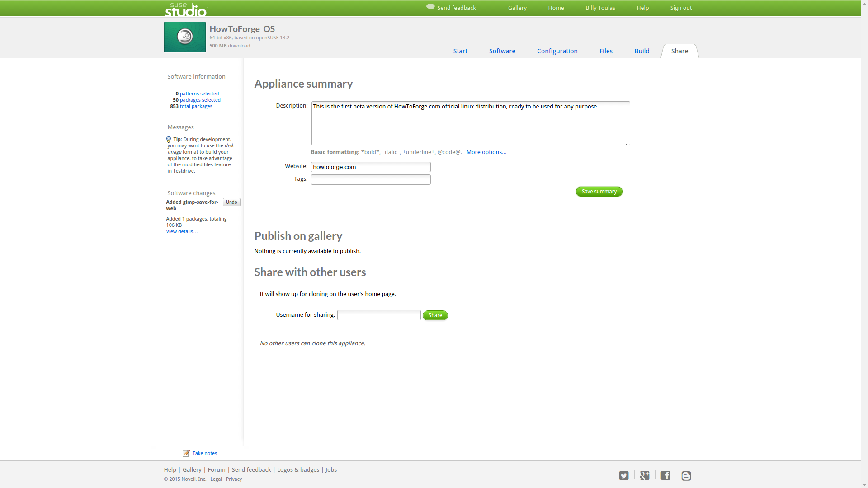Click the Website input field
This screenshot has width=868, height=488.
point(371,167)
